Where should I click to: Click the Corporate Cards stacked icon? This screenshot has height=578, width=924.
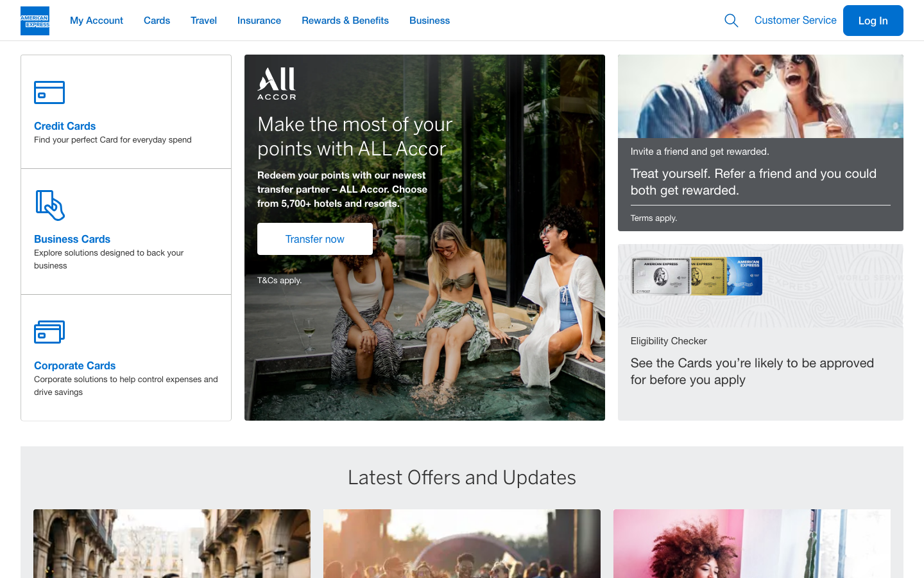[49, 332]
